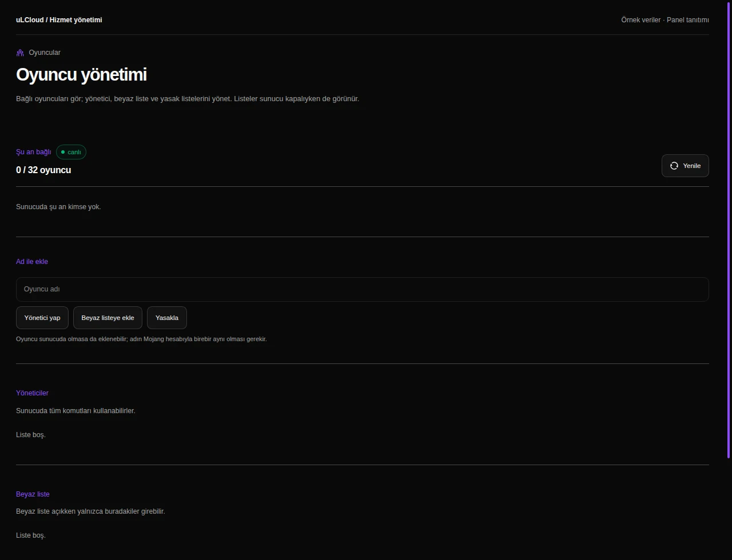Image resolution: width=732 pixels, height=560 pixels.
Task: Select the Oyuncu yönetimi heading
Action: pyautogui.click(x=81, y=75)
